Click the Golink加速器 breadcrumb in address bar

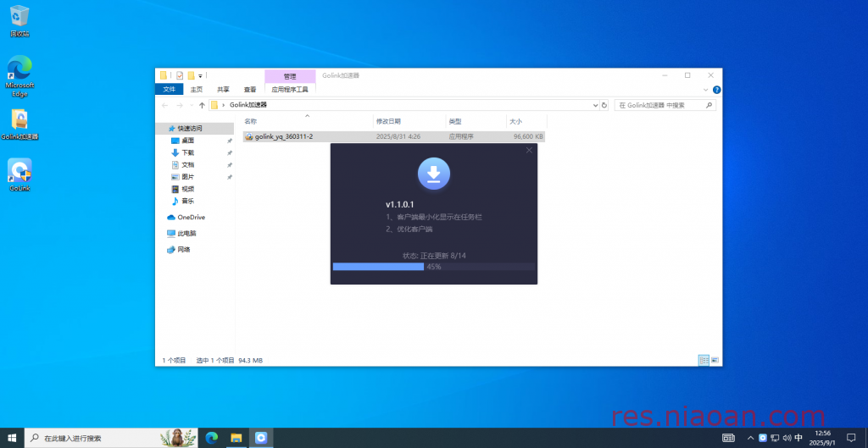[248, 105]
